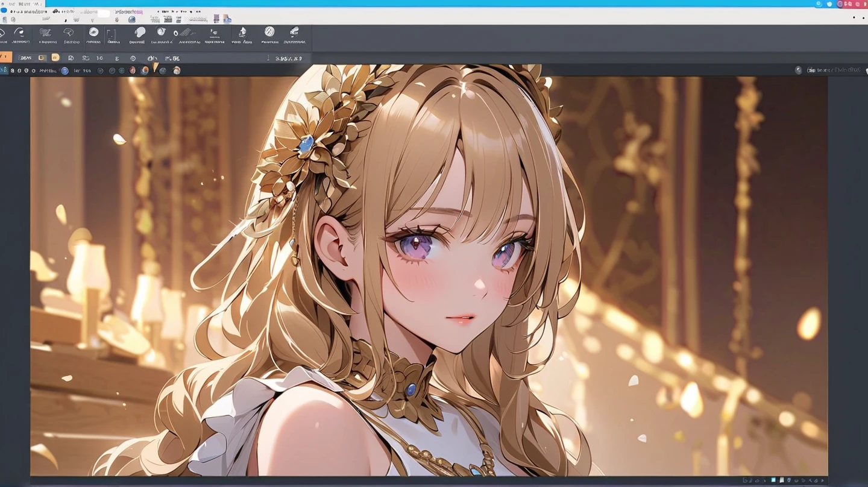
Task: Click the round gray icon above canvas right edge
Action: click(x=799, y=70)
